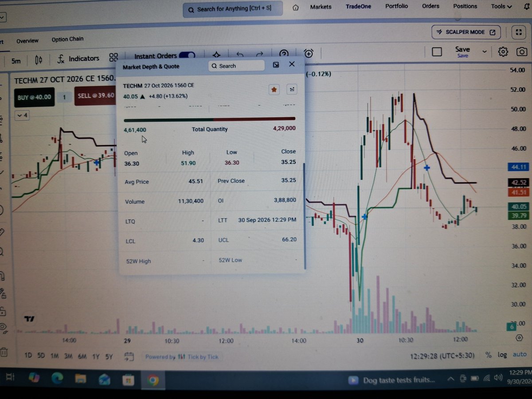Redo the last chart action
This screenshot has height=399, width=532.
260,54
